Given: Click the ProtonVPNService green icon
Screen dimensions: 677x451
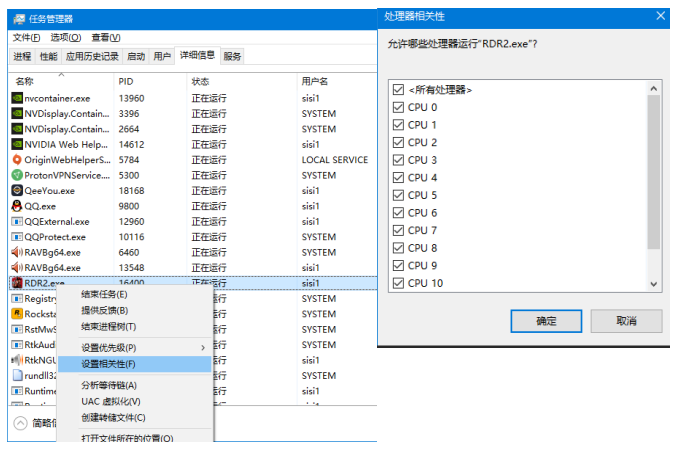Looking at the screenshot, I should click(x=17, y=175).
